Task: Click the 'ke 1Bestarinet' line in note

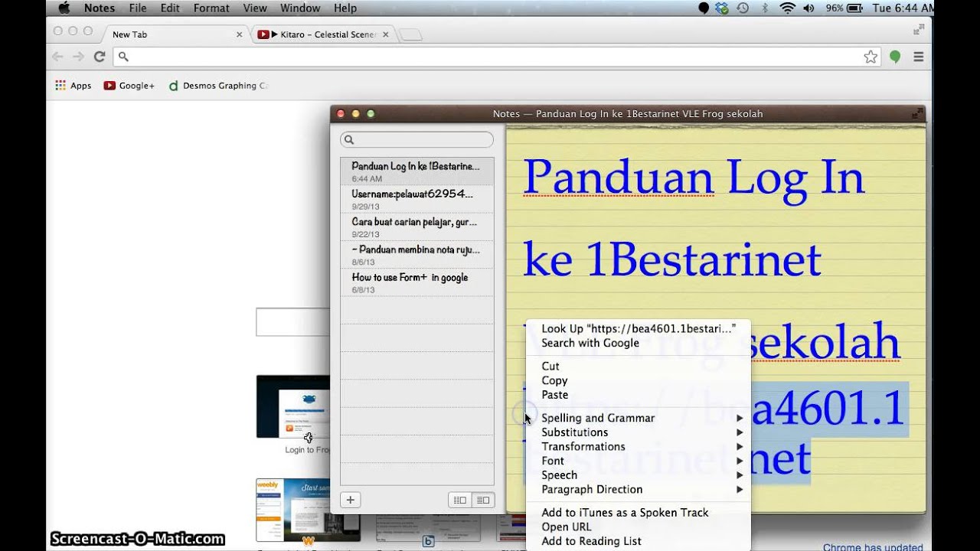Action: coord(672,260)
